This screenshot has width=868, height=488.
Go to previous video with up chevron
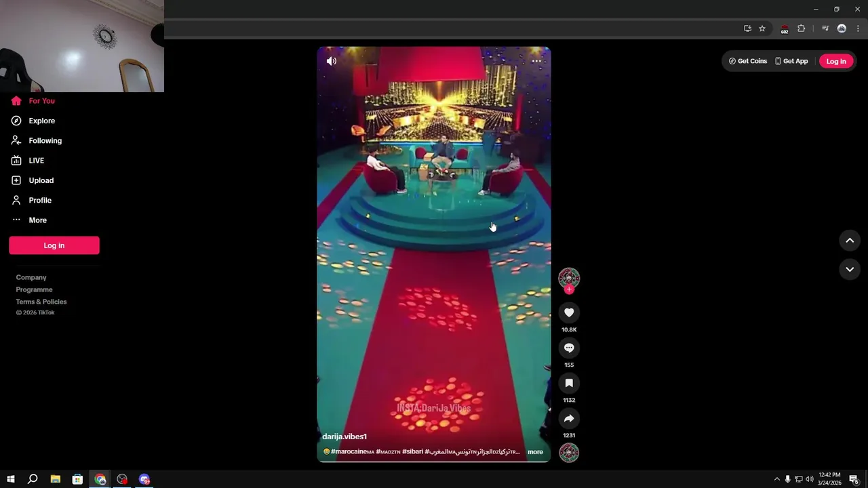[850, 241]
